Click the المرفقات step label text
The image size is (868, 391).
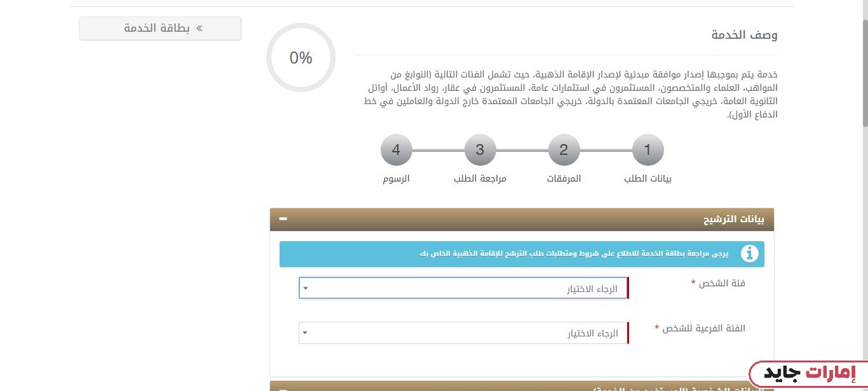tap(563, 178)
